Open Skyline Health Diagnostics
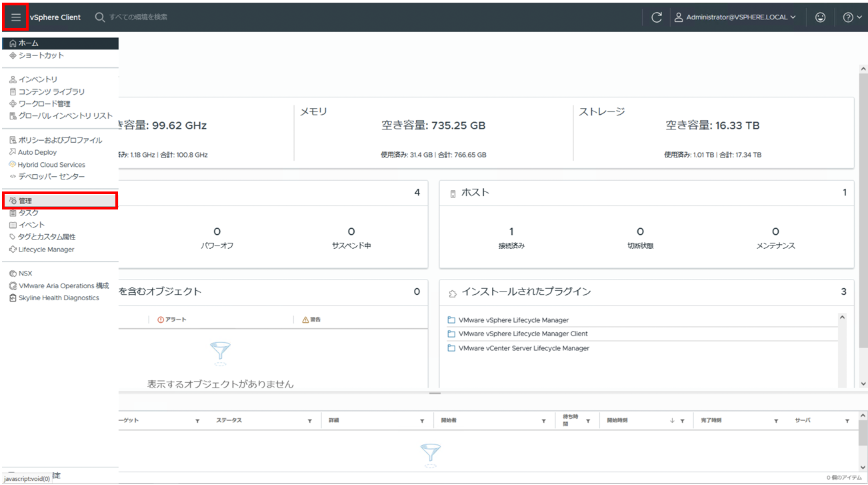Viewport: 868px width, 485px height. click(59, 298)
